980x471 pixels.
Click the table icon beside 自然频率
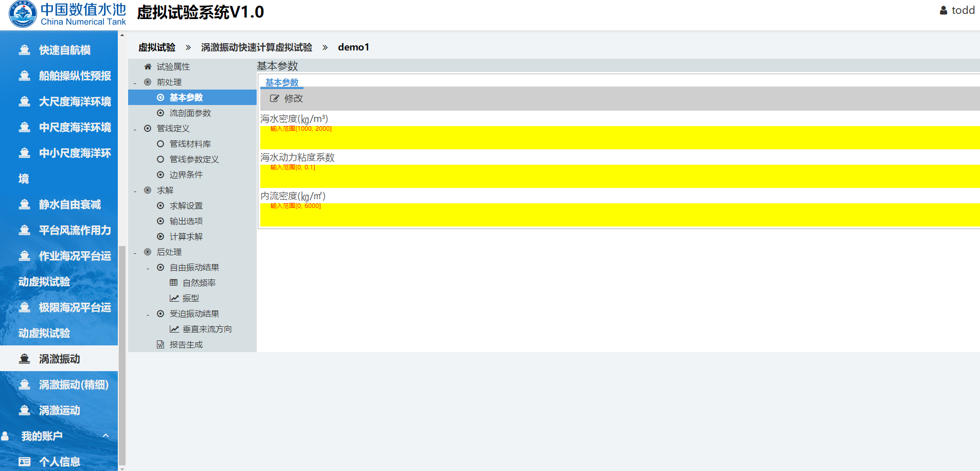coord(174,283)
